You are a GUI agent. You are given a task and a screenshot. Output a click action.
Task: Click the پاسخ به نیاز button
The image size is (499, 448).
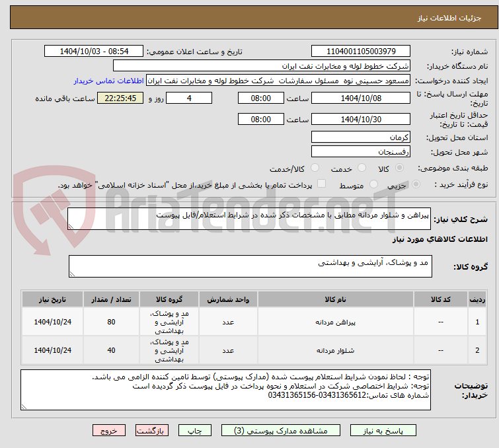pyautogui.click(x=383, y=431)
